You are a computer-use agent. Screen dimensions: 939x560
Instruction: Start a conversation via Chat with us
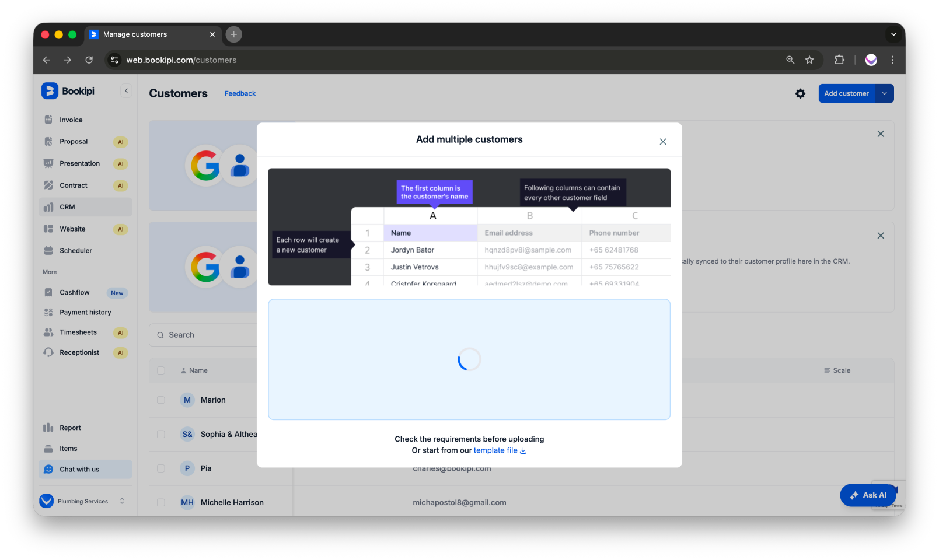[x=79, y=469]
